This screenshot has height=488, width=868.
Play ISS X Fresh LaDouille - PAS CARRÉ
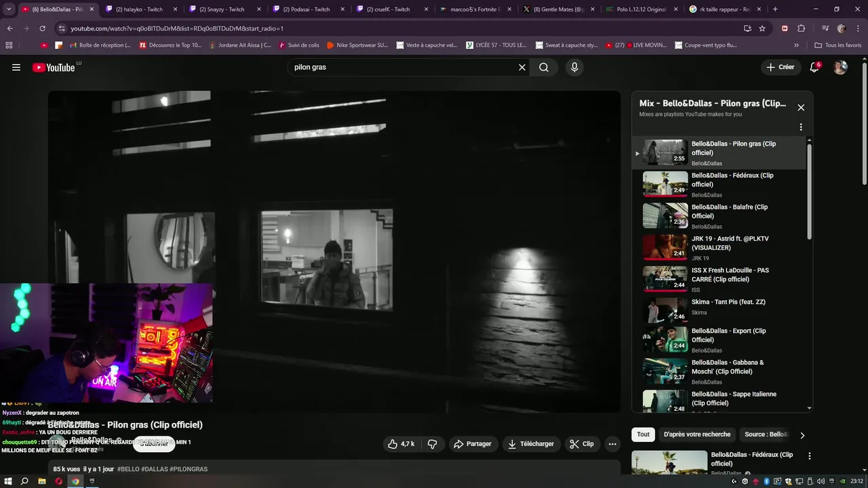721,279
